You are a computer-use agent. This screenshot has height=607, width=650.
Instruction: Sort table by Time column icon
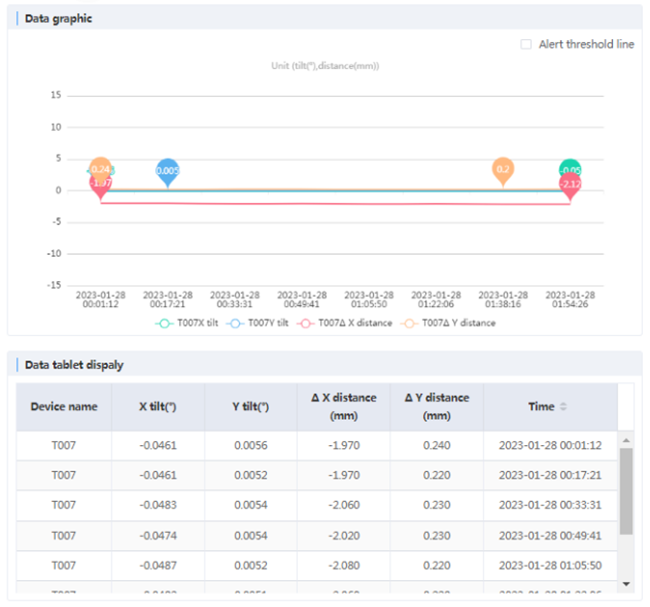563,406
